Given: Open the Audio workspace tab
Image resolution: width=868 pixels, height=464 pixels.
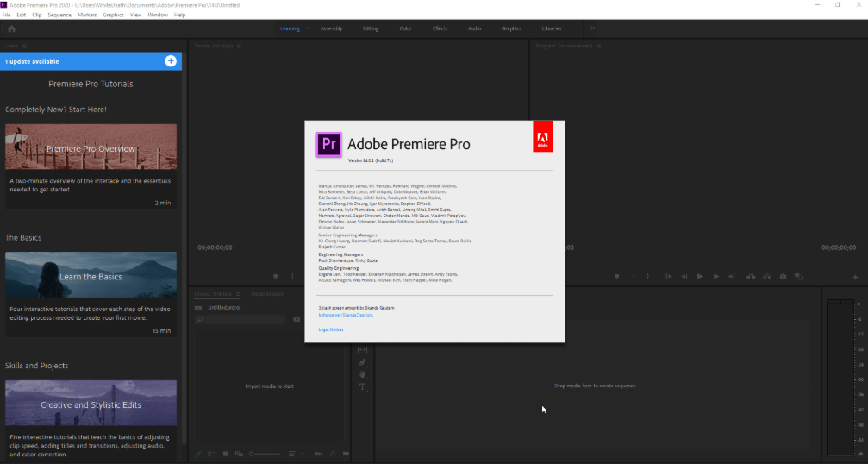Looking at the screenshot, I should click(474, 28).
